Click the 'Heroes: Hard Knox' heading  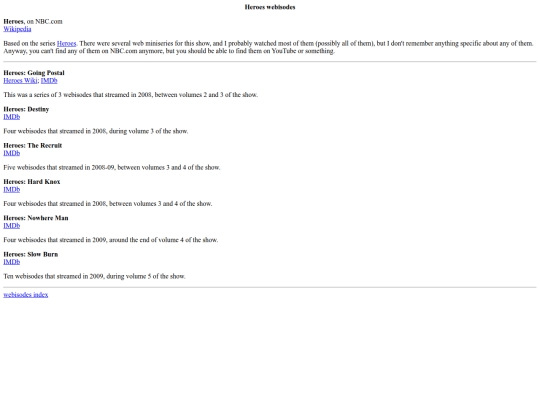(32, 181)
